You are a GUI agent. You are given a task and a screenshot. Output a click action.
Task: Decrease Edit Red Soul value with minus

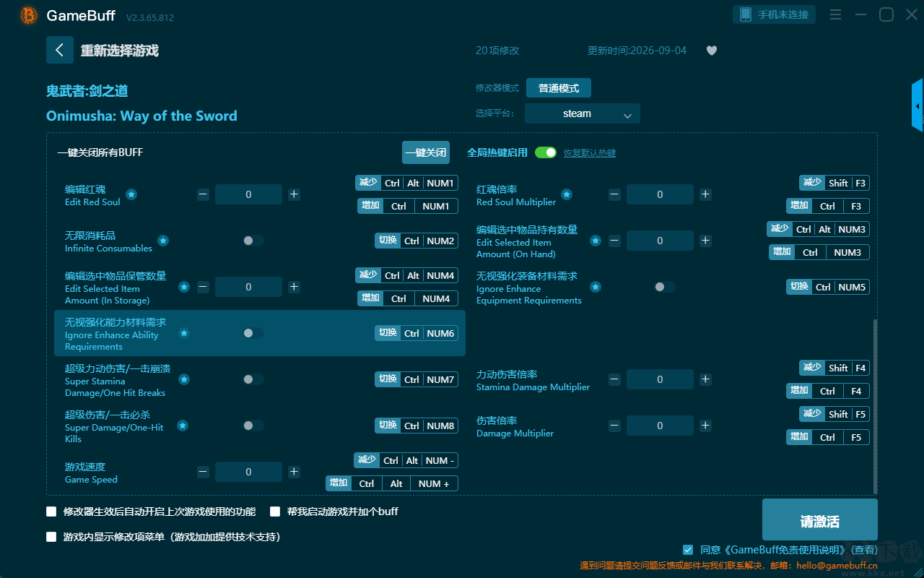click(203, 194)
